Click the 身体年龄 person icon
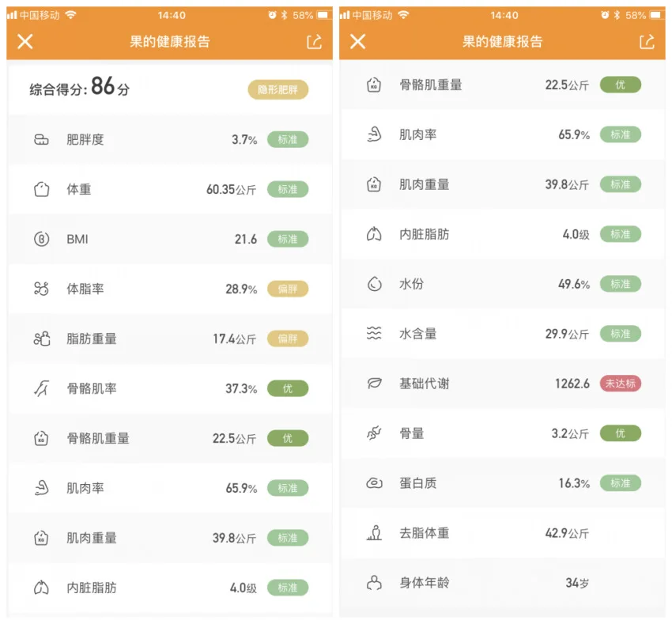 tap(374, 582)
